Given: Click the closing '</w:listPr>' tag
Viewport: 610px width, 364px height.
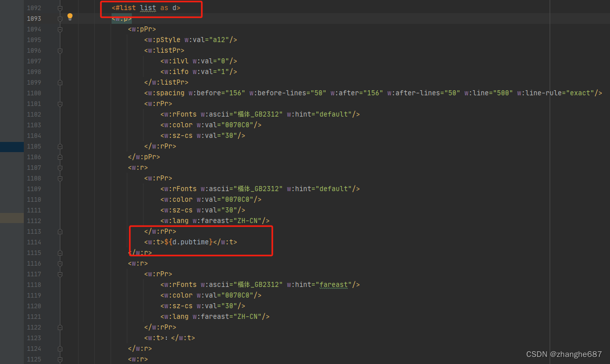Looking at the screenshot, I should point(166,83).
